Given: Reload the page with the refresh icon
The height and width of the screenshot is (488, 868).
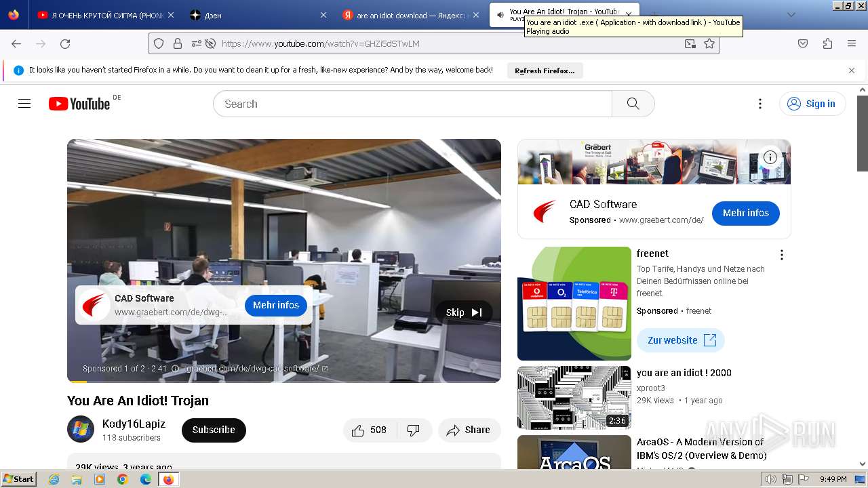Looking at the screenshot, I should click(x=65, y=43).
